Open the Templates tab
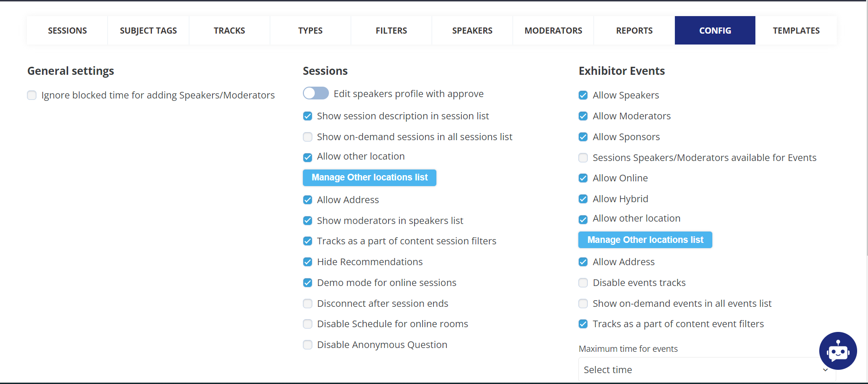This screenshot has height=384, width=868. tap(796, 30)
